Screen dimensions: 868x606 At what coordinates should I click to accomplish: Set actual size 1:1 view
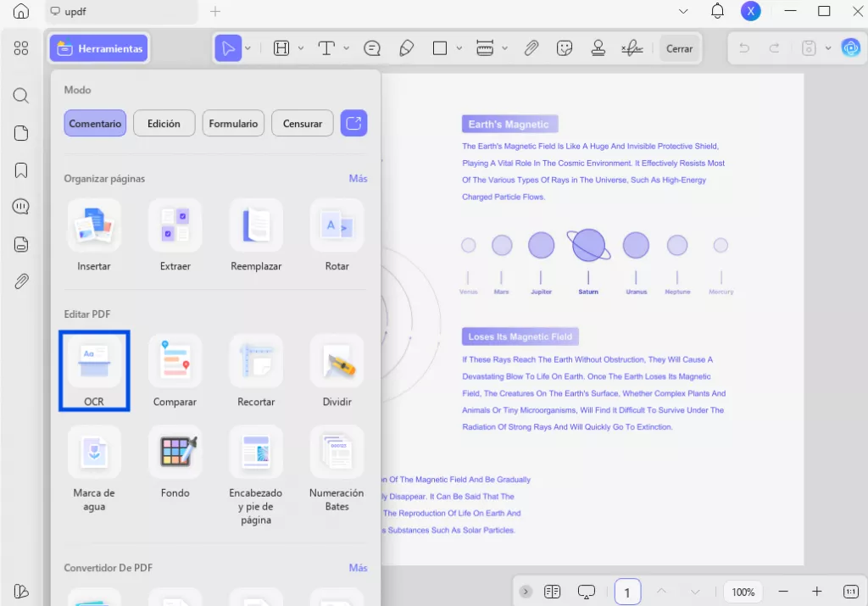[851, 592]
